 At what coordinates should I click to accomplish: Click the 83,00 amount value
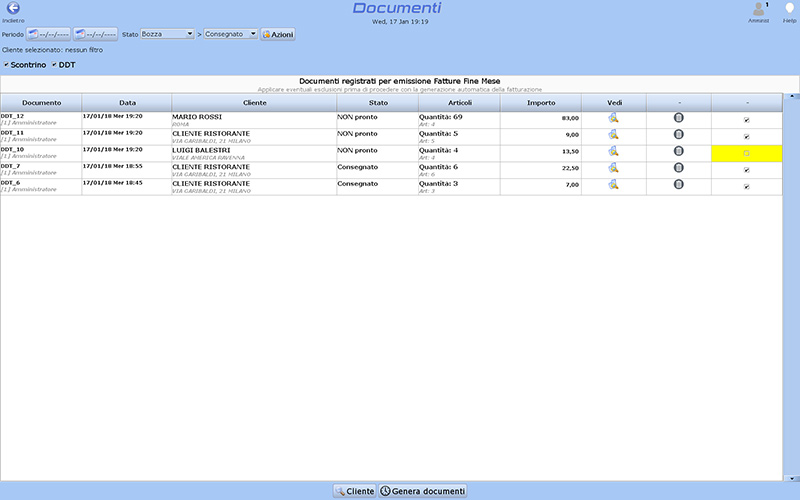pos(570,118)
